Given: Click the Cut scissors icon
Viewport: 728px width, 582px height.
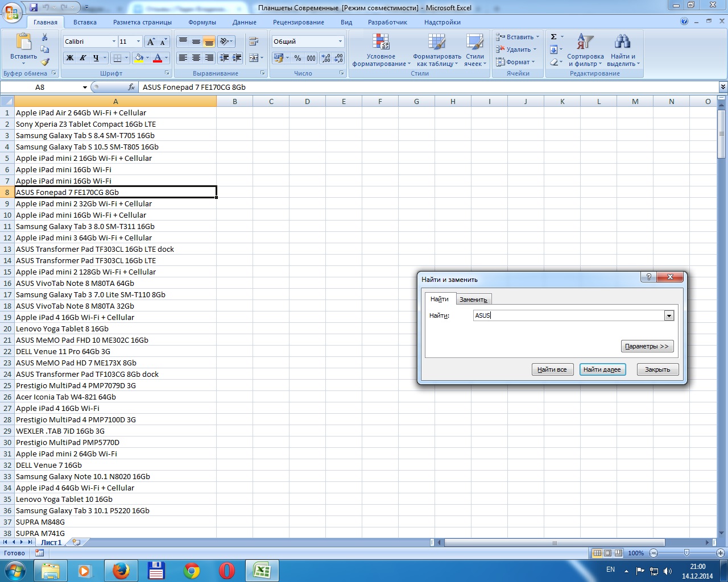Looking at the screenshot, I should [x=45, y=37].
